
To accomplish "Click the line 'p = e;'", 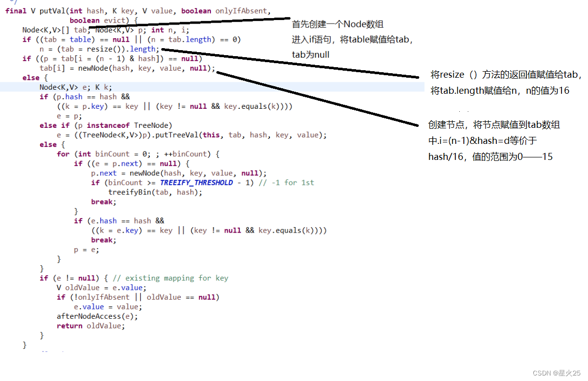I will tap(86, 250).
